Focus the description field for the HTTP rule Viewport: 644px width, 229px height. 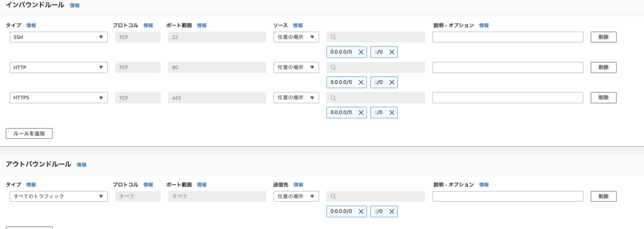(508, 67)
